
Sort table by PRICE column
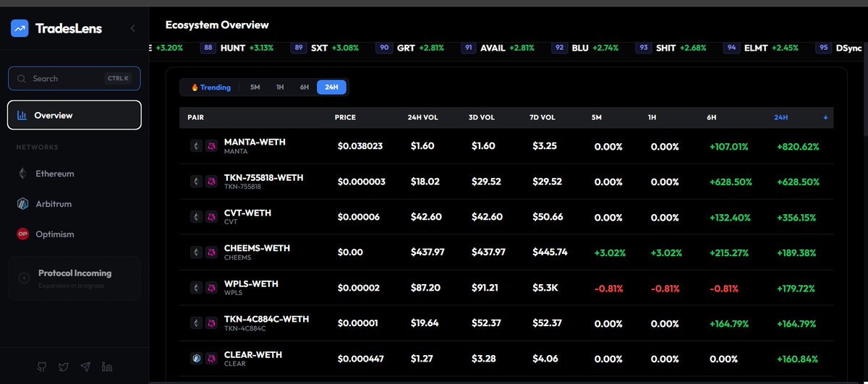pyautogui.click(x=345, y=117)
